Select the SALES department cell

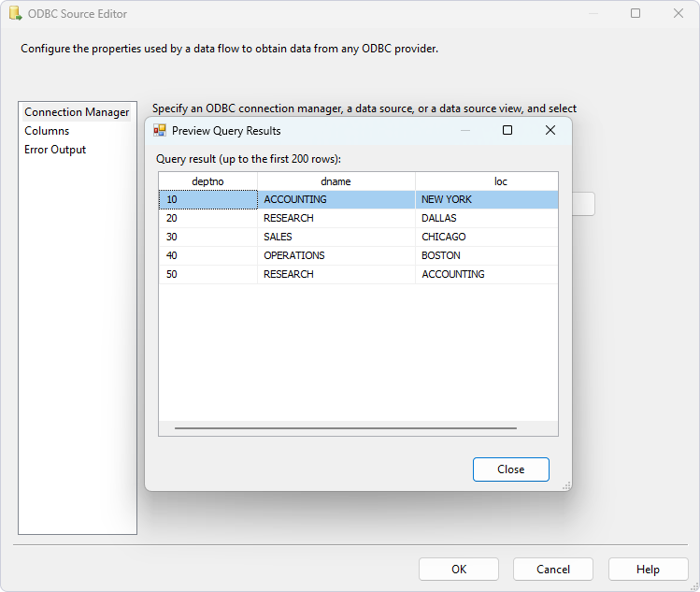278,237
